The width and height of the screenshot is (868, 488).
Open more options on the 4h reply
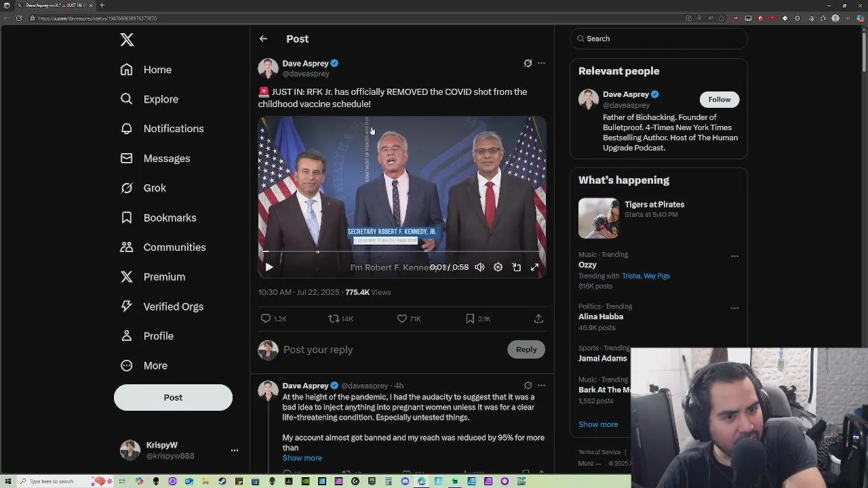pyautogui.click(x=541, y=386)
